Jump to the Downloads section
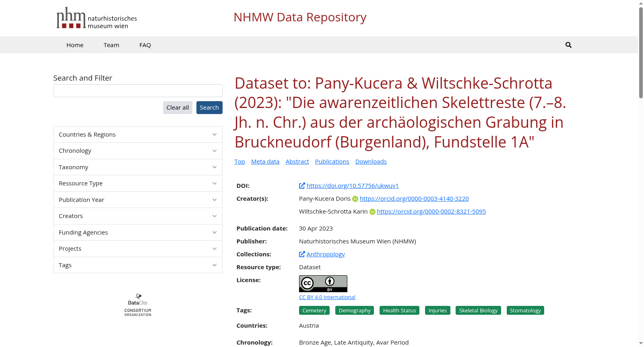This screenshot has width=644, height=347. [371, 162]
